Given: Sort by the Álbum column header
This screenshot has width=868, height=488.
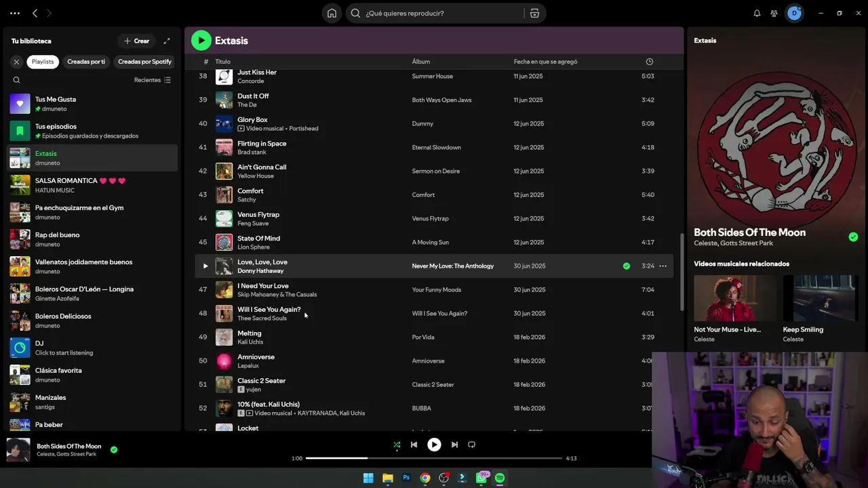Looking at the screenshot, I should tap(421, 62).
